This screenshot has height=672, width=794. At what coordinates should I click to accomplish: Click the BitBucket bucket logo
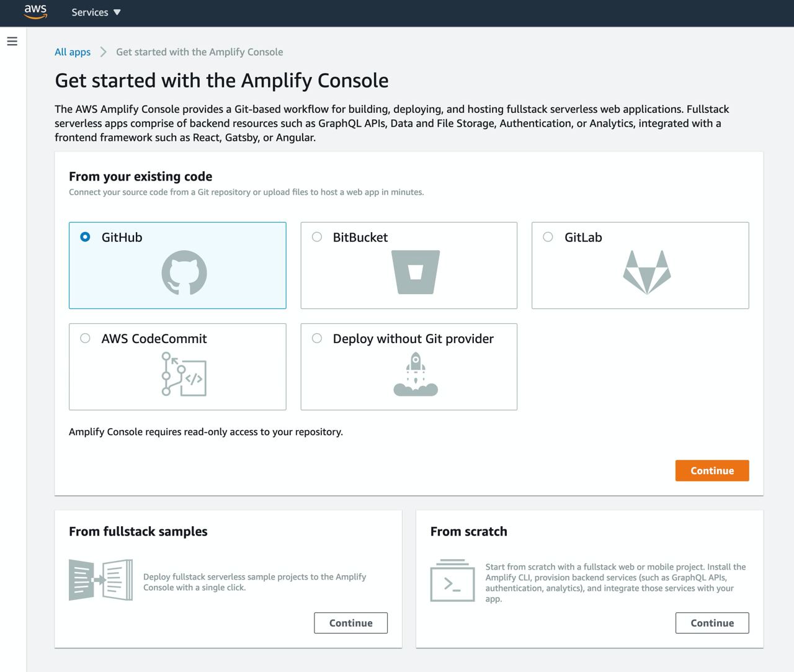416,272
